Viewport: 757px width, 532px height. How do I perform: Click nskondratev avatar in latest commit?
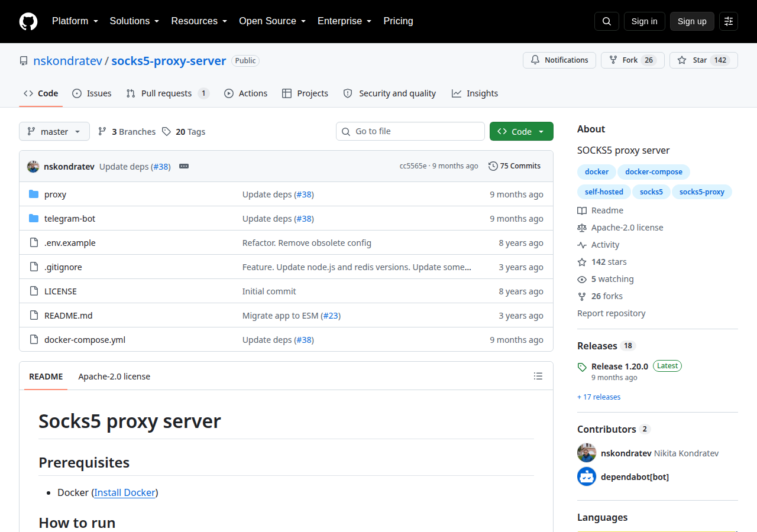(33, 167)
